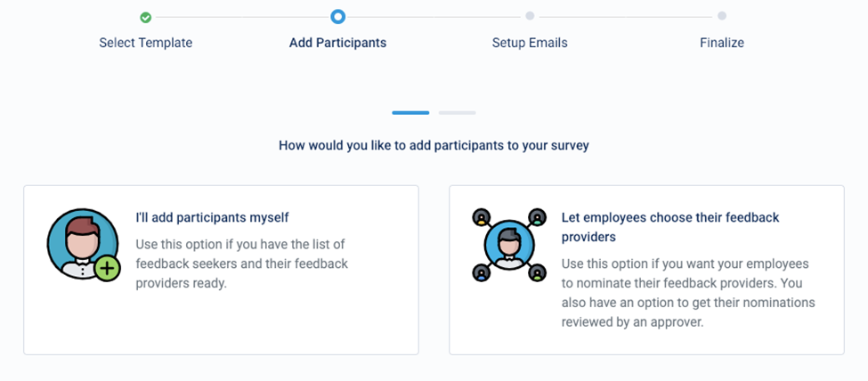Image resolution: width=868 pixels, height=381 pixels.
Task: Choose "I'll add participants myself" heading
Action: [212, 217]
